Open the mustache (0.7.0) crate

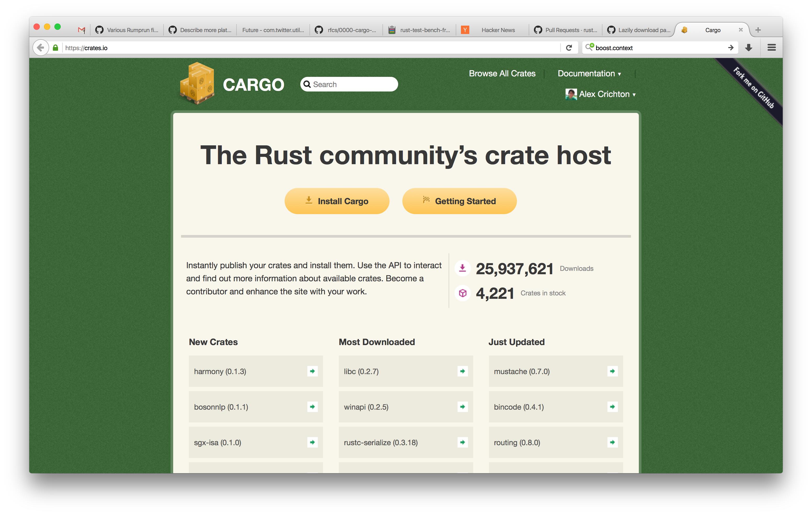(556, 371)
